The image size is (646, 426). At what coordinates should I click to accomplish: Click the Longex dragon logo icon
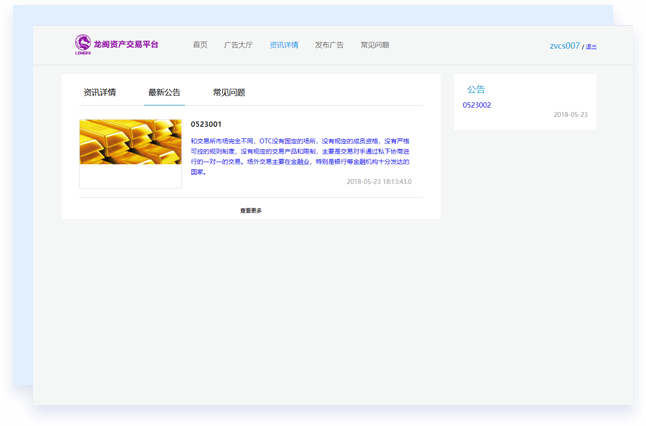(82, 44)
